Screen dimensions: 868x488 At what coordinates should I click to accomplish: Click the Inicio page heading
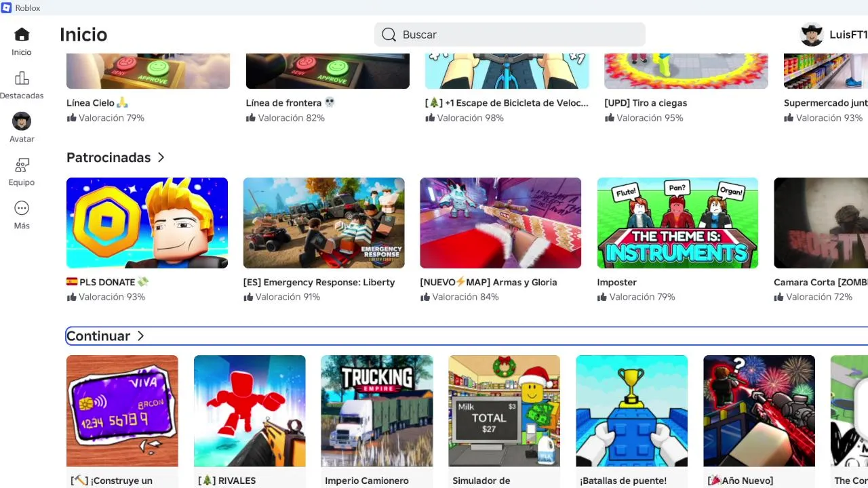83,35
